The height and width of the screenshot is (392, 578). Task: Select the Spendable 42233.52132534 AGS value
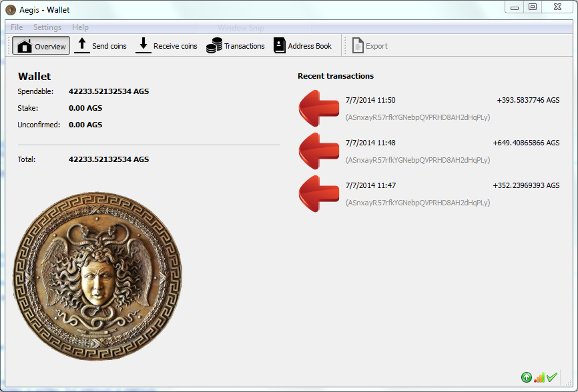pos(109,91)
